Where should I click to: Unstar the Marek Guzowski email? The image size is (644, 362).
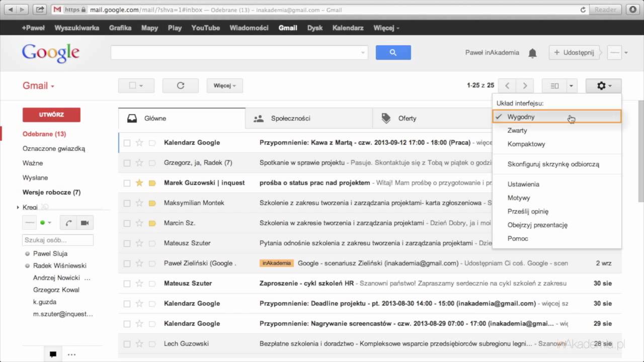click(x=139, y=183)
